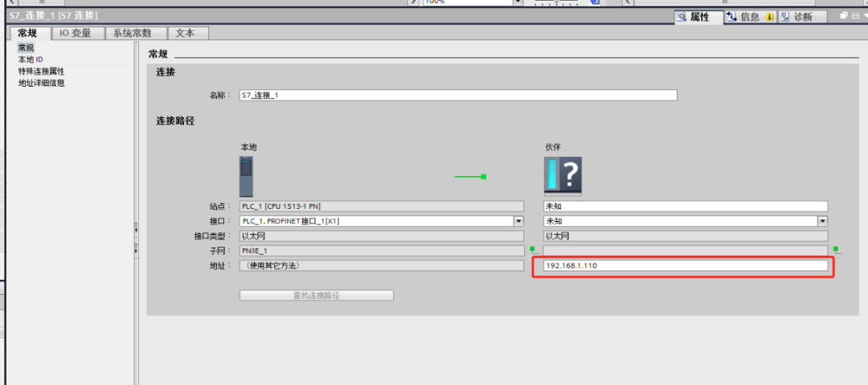Open the partner 接口 dropdown showing 未知
This screenshot has height=385, width=868.
[x=823, y=221]
